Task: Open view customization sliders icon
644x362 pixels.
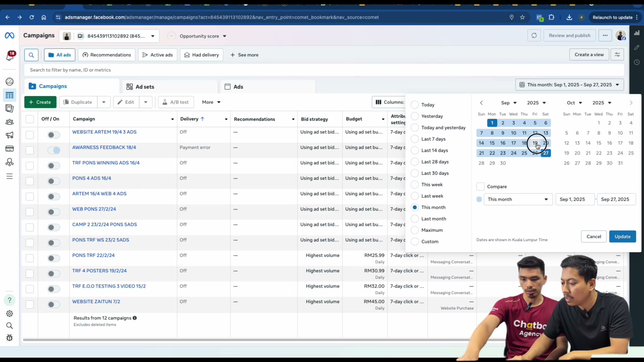Action: [617, 55]
